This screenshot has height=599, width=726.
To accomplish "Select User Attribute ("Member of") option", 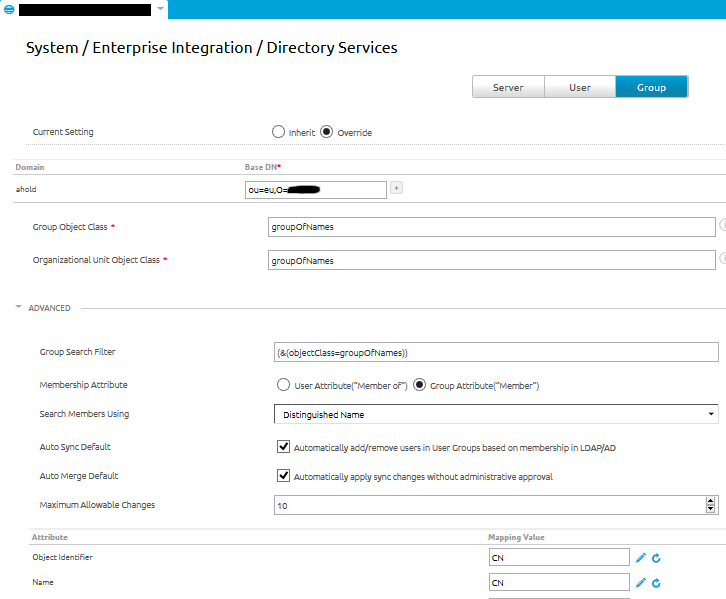I will 282,385.
